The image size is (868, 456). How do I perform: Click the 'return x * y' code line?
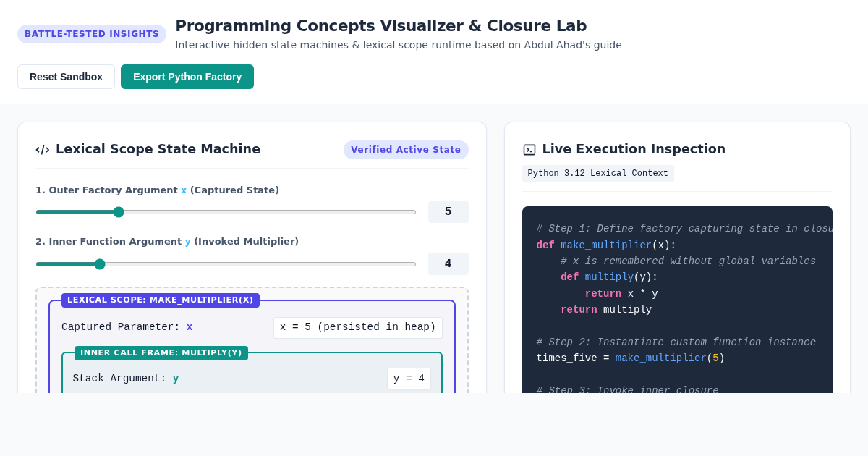click(x=621, y=294)
